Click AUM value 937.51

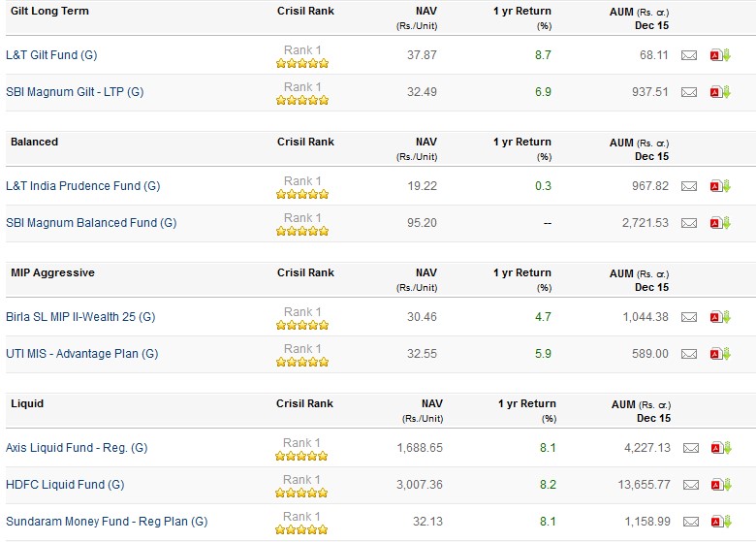point(650,91)
